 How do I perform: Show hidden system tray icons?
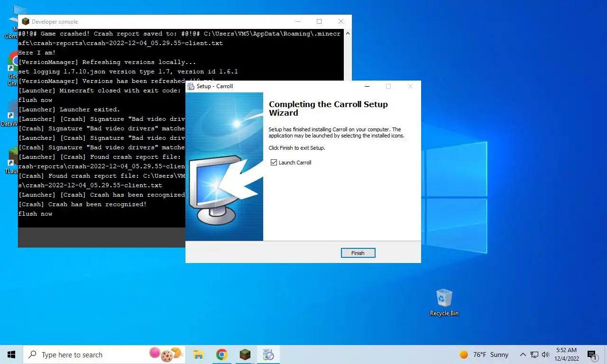click(x=523, y=355)
